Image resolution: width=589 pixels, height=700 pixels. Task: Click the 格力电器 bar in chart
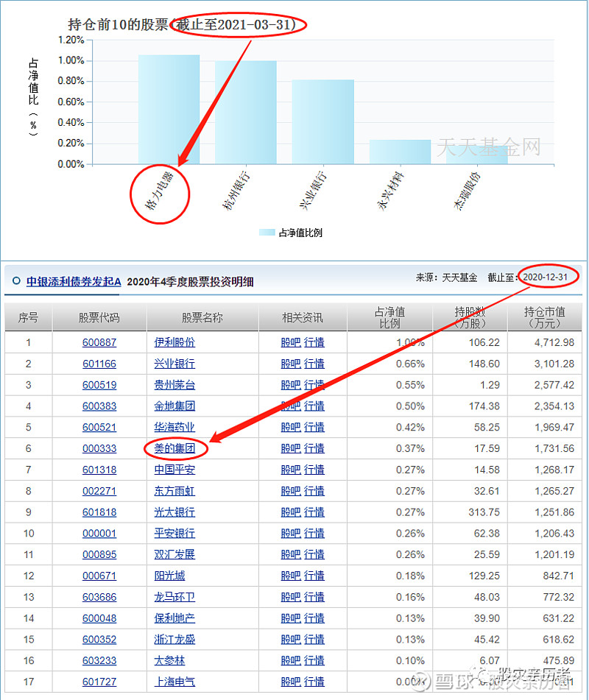pyautogui.click(x=169, y=110)
